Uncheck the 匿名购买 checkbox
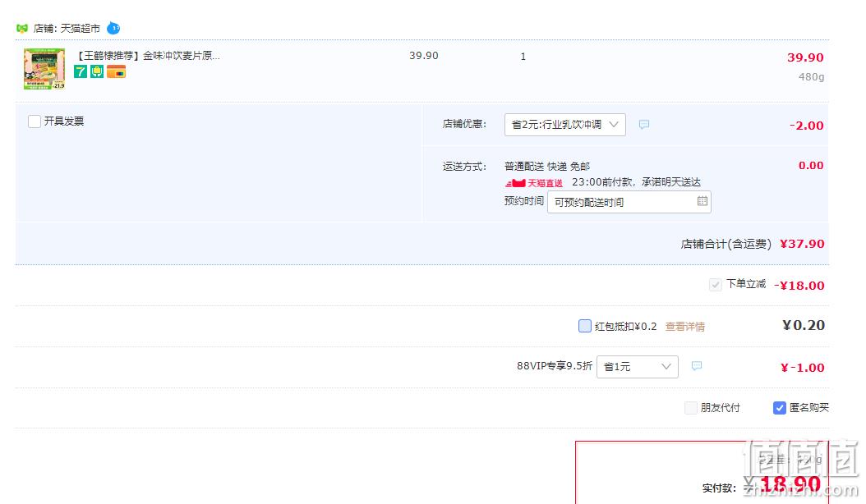Image resolution: width=866 pixels, height=504 pixels. (779, 408)
